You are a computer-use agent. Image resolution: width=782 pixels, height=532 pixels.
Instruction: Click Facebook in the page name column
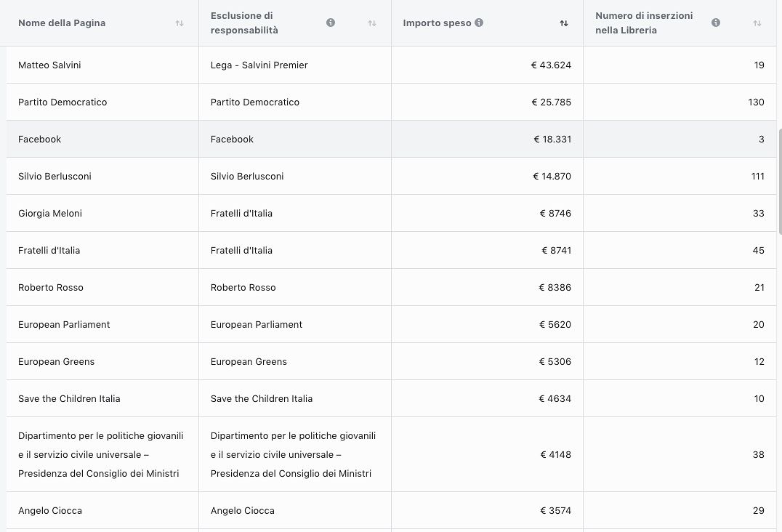tap(39, 139)
